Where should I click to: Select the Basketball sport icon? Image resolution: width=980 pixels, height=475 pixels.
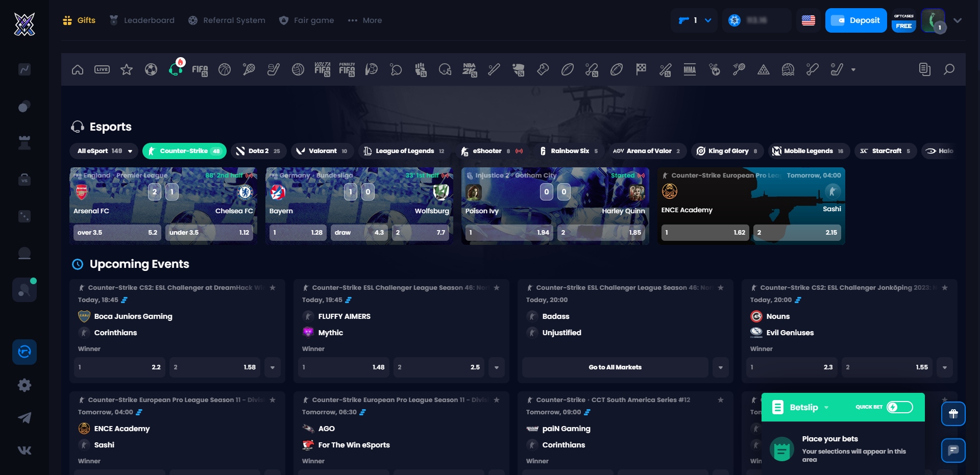[225, 69]
